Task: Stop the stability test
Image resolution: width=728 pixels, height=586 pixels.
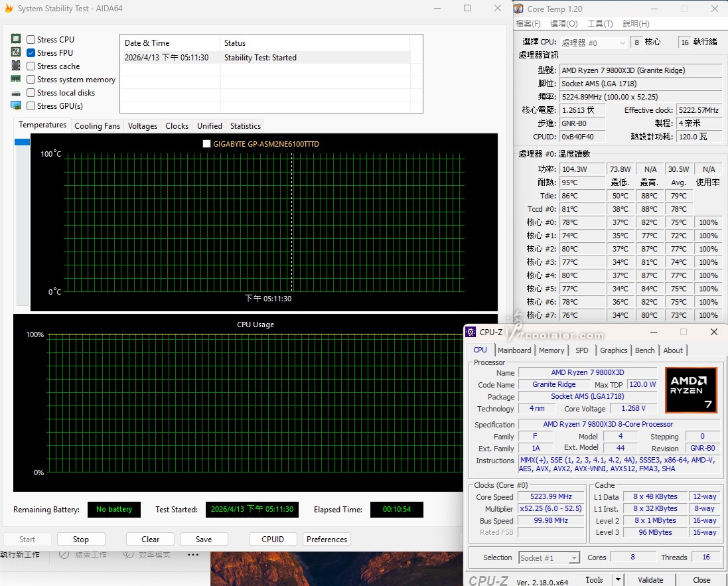Action: click(x=80, y=540)
